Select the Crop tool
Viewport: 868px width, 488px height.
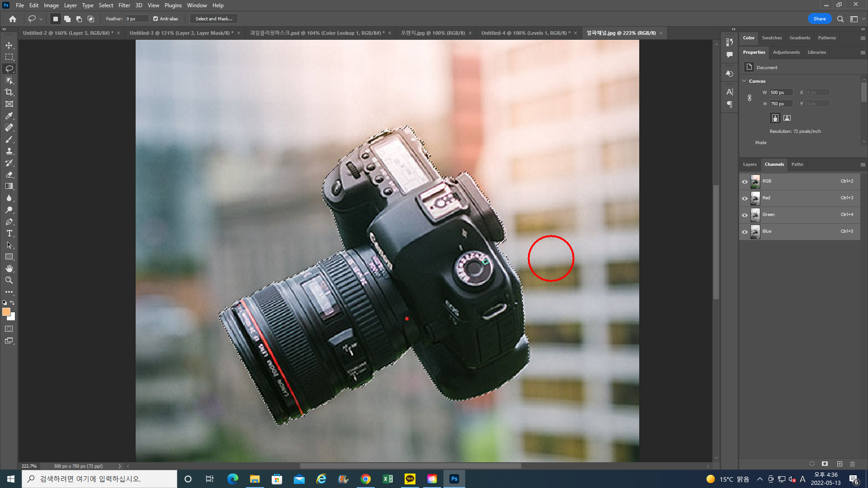pos(9,92)
